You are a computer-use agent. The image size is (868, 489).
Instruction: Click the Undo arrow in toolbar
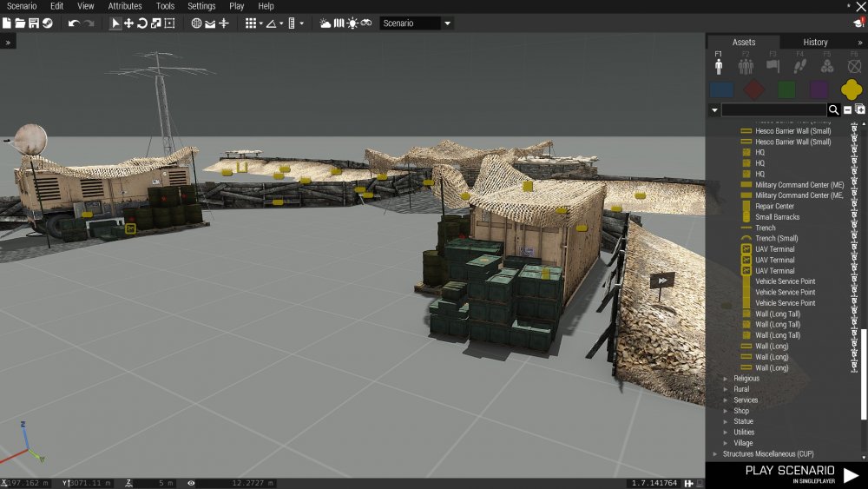click(x=73, y=23)
